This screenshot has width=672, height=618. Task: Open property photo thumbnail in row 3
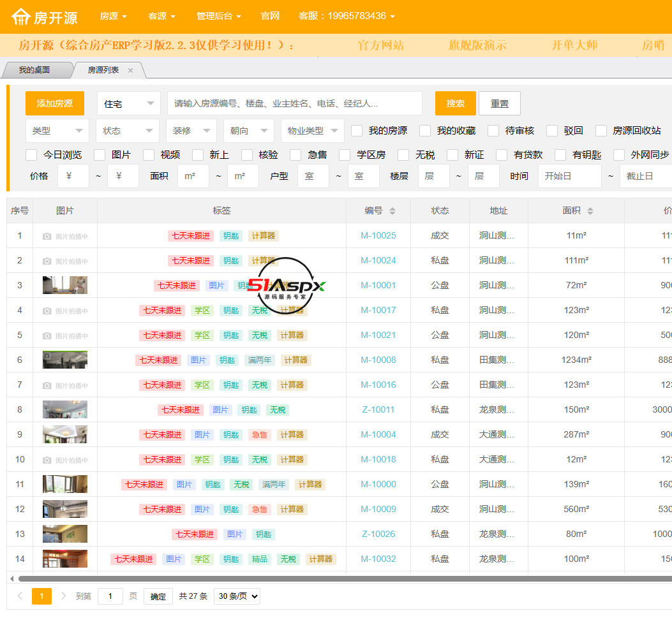(65, 285)
